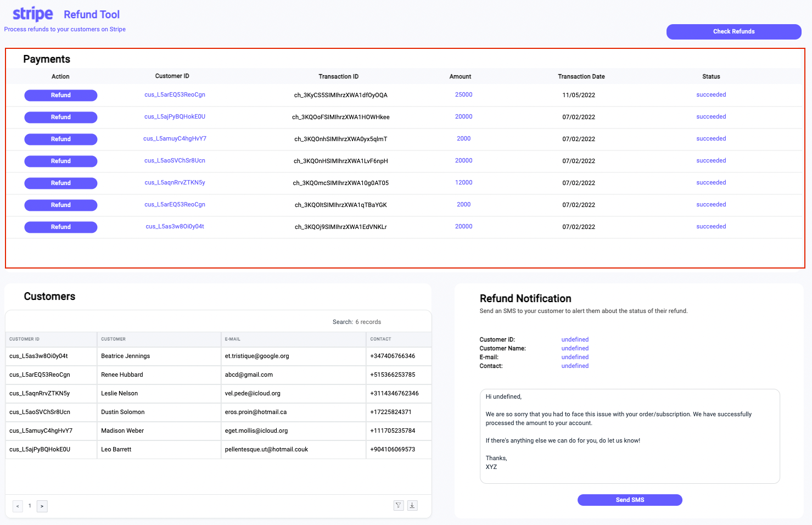Click the download icon to export customers
Image resolution: width=812 pixels, height=525 pixels.
(x=412, y=505)
